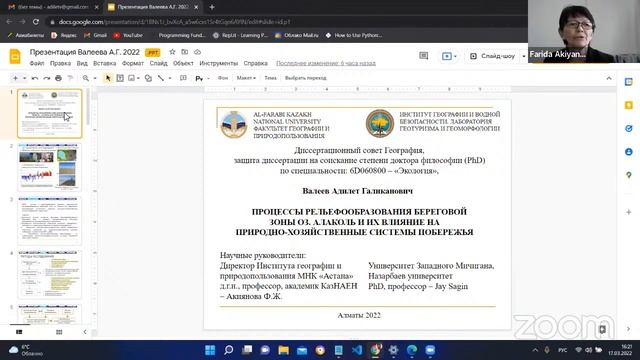Open Visual Studio Code from the taskbar

click(x=357, y=350)
